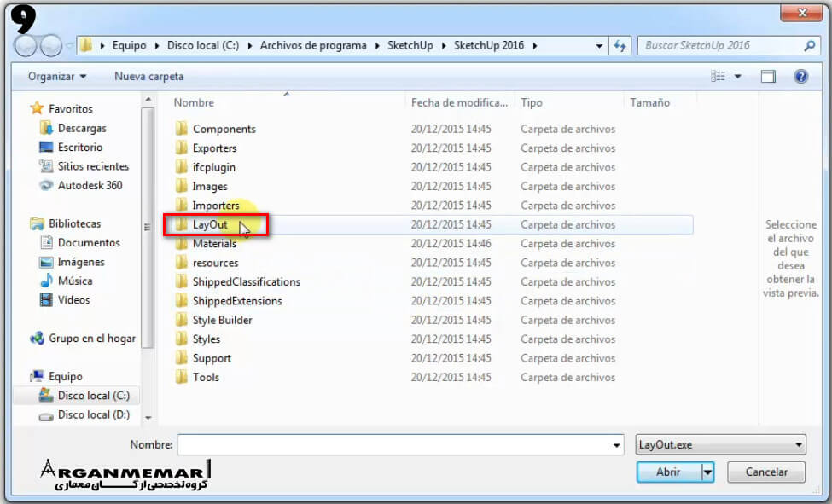Click the Documentos library icon

(46, 242)
